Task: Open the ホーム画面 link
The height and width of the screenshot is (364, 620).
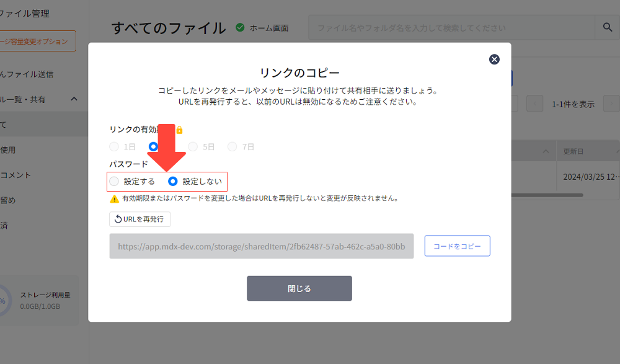Action: (x=269, y=28)
